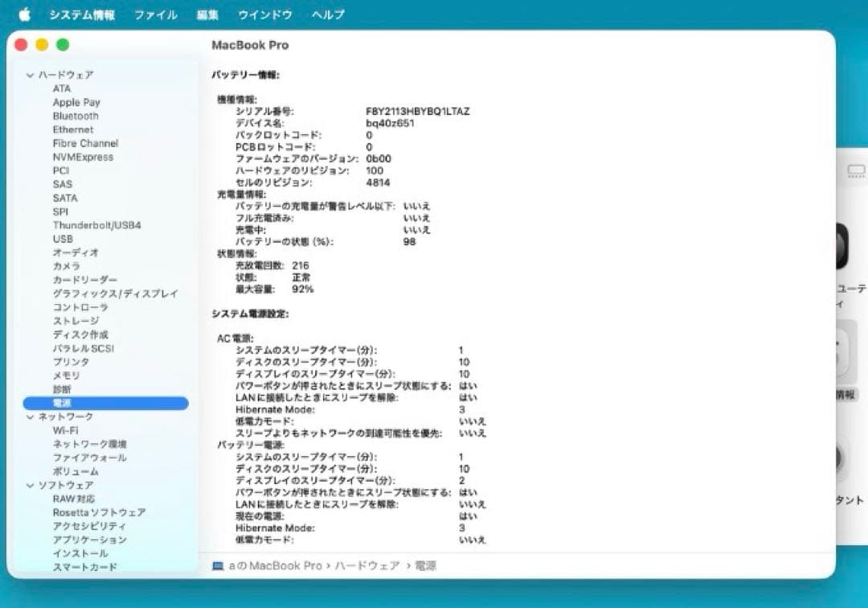Open the ウインドウ menu
868x608 pixels.
264,14
